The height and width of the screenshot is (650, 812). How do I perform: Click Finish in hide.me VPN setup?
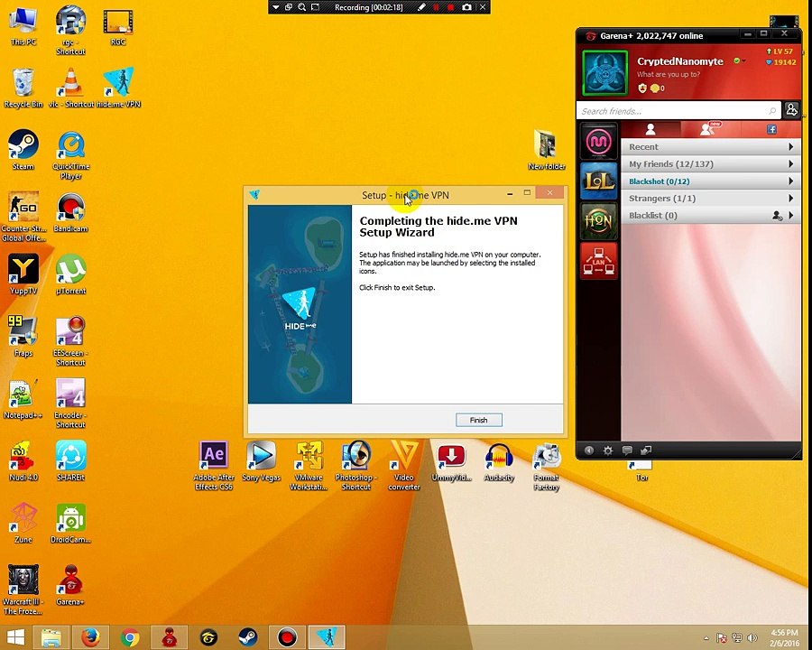[x=478, y=420]
